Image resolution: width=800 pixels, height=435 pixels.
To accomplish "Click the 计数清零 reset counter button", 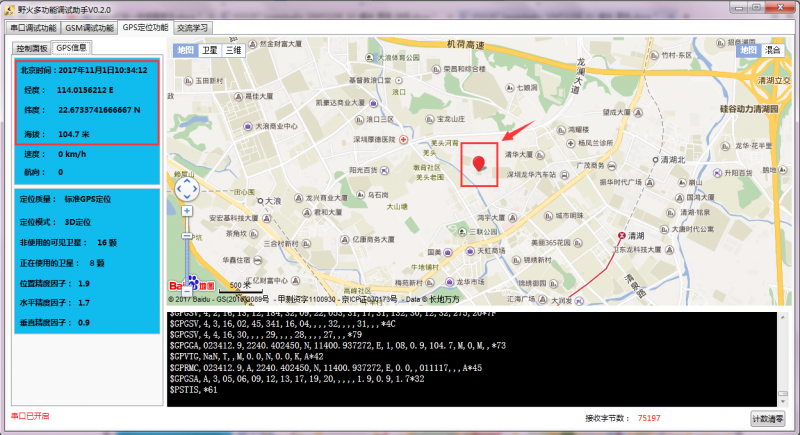I will click(768, 419).
